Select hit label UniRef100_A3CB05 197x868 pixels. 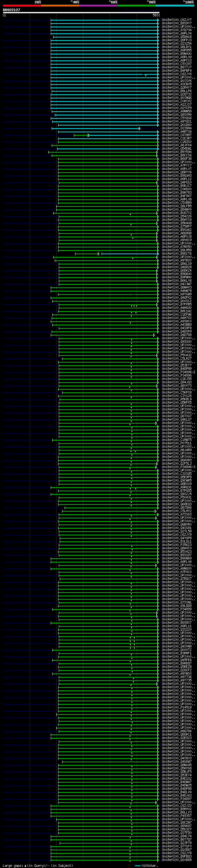[177, 85]
